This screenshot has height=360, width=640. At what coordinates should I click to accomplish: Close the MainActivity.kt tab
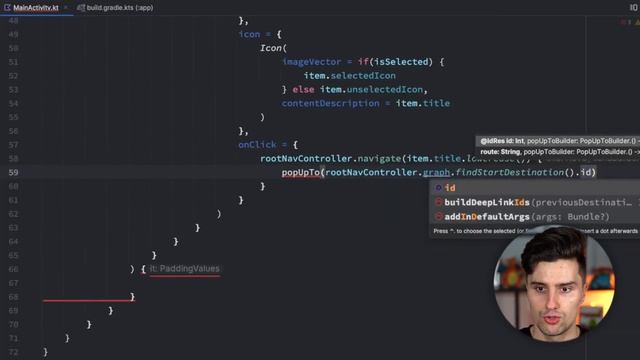click(x=66, y=8)
